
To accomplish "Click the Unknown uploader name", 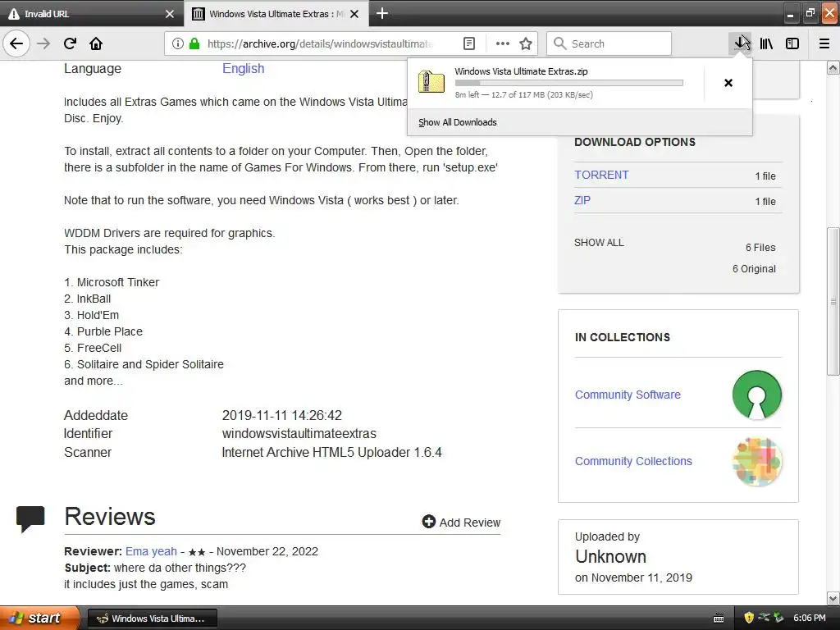I will point(610,557).
